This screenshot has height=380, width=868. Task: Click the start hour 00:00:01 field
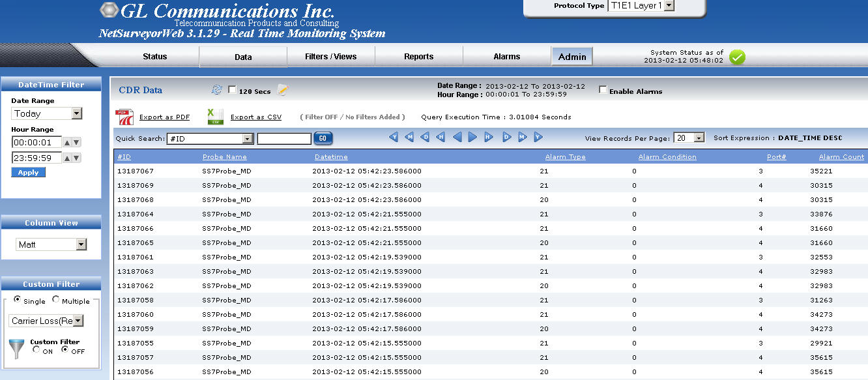pos(36,142)
